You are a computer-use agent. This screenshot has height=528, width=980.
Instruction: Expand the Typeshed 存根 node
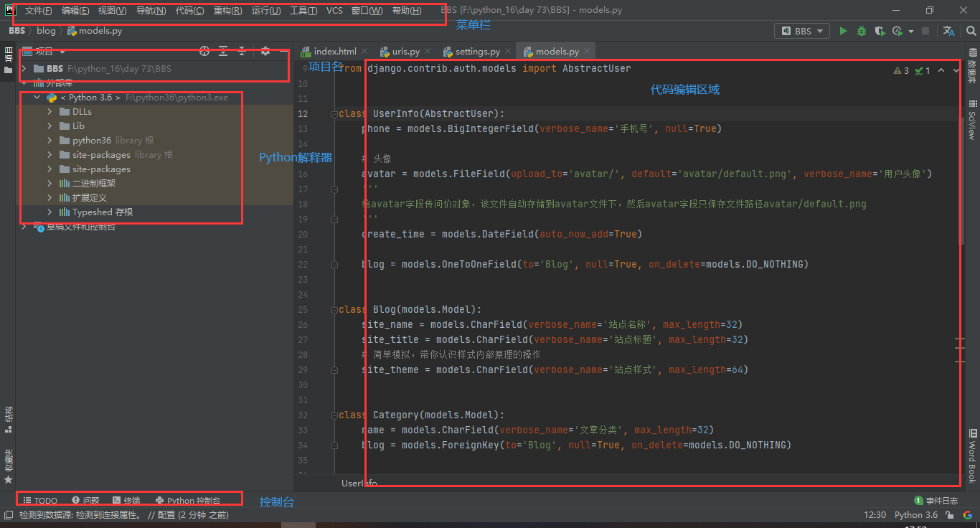click(x=50, y=212)
